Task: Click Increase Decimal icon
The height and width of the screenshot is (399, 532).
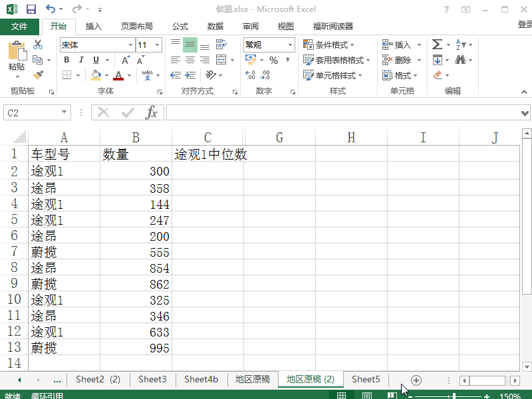Action: tap(250, 75)
